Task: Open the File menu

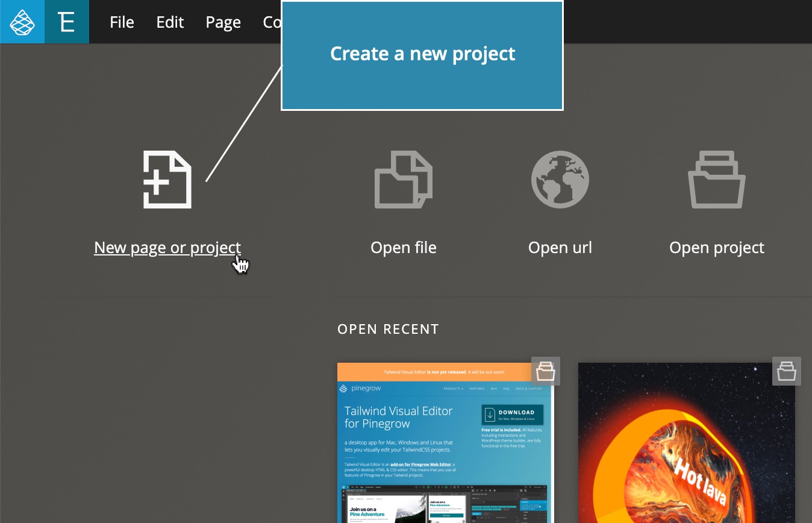Action: 122,22
